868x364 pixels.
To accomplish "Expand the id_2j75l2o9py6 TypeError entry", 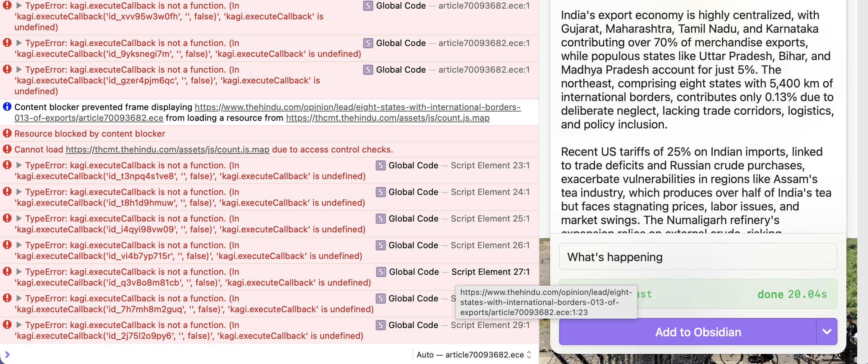I will (x=19, y=325).
